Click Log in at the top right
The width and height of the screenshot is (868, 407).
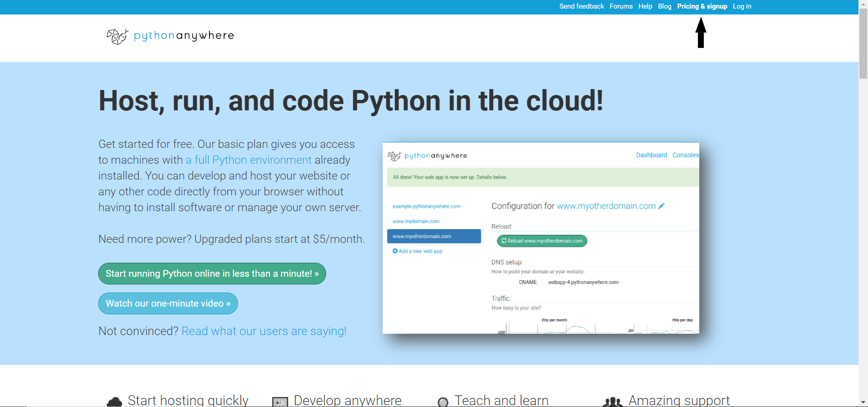[x=741, y=6]
